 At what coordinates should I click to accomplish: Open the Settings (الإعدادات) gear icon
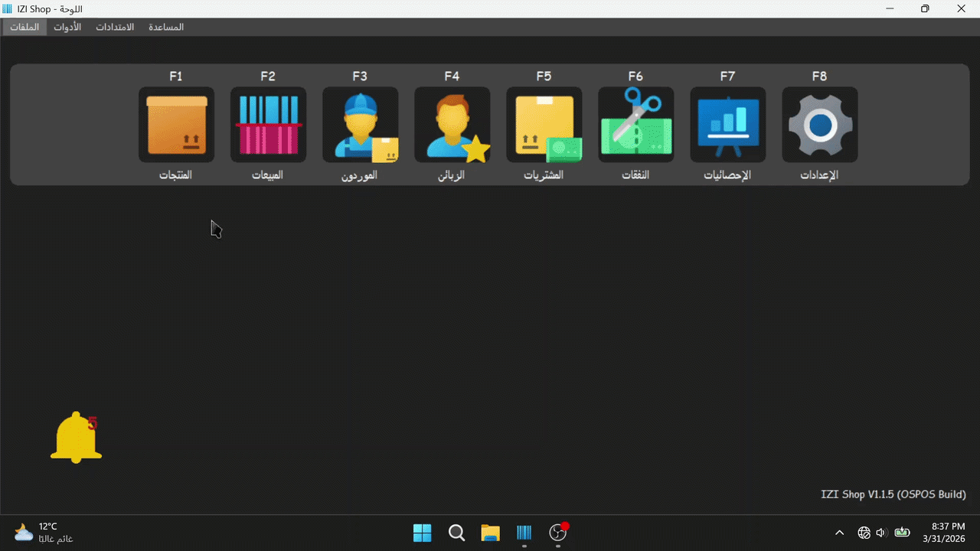point(820,125)
